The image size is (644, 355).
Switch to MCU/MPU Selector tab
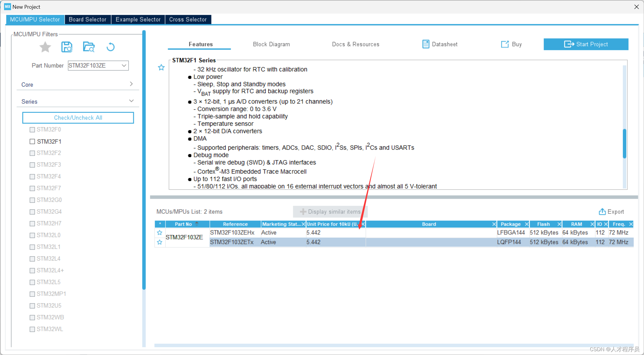35,19
